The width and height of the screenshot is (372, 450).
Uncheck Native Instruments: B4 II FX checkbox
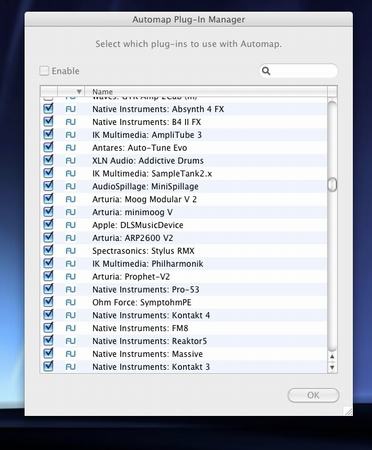click(x=48, y=121)
